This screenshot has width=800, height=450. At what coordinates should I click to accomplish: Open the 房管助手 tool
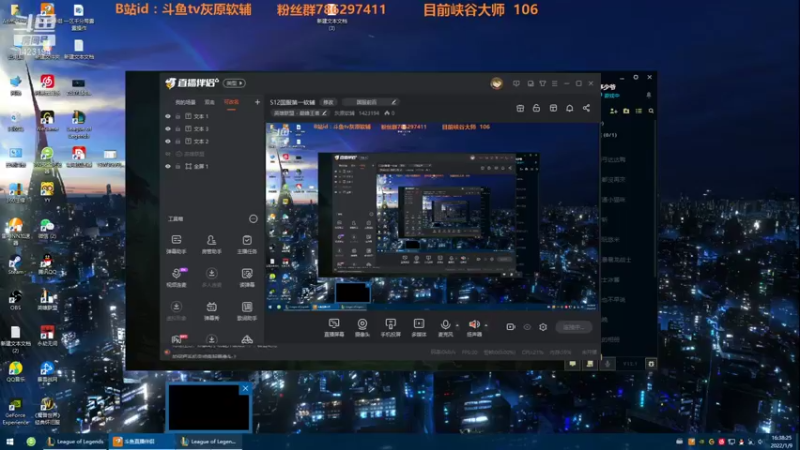tap(211, 244)
